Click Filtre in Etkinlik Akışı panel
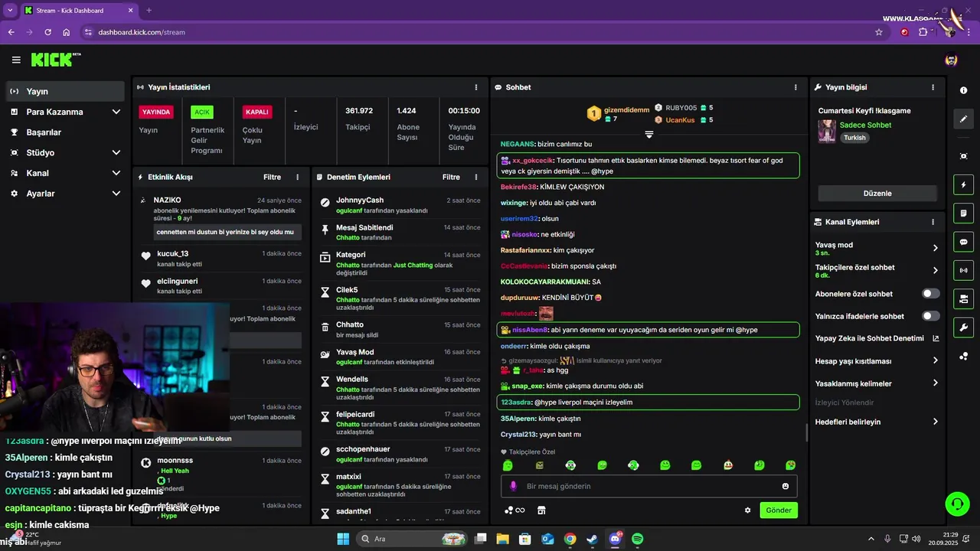This screenshot has width=980, height=551. [272, 177]
